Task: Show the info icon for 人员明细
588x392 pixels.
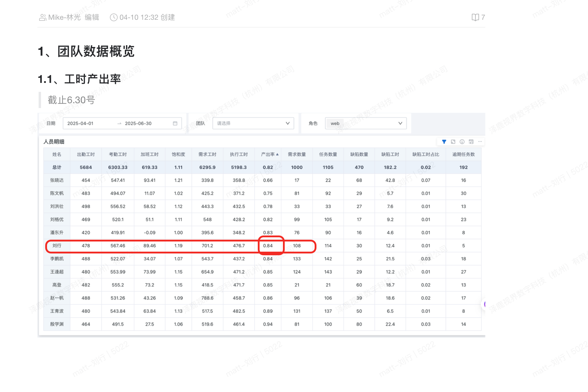Action: point(462,142)
